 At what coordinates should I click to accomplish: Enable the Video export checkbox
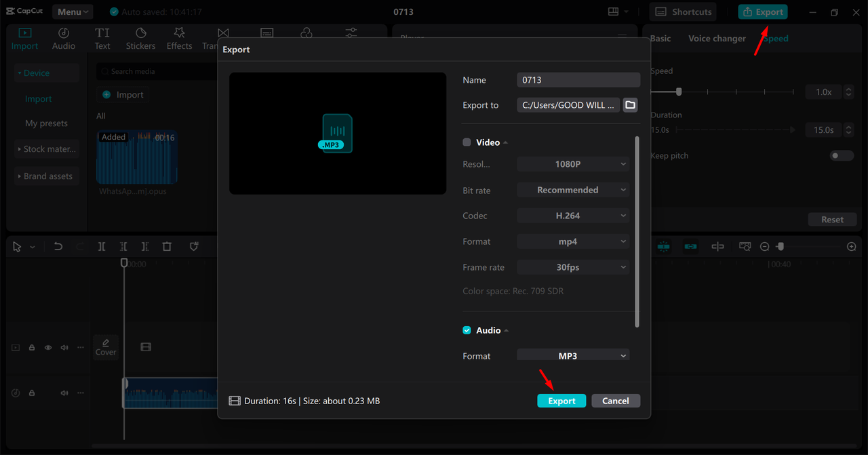[x=467, y=142]
